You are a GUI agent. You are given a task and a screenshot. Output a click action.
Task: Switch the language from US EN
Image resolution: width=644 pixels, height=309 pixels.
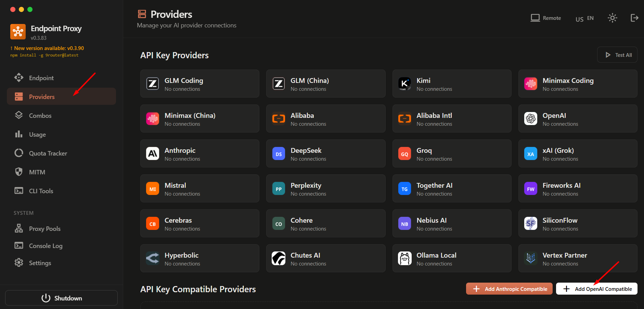pyautogui.click(x=584, y=18)
